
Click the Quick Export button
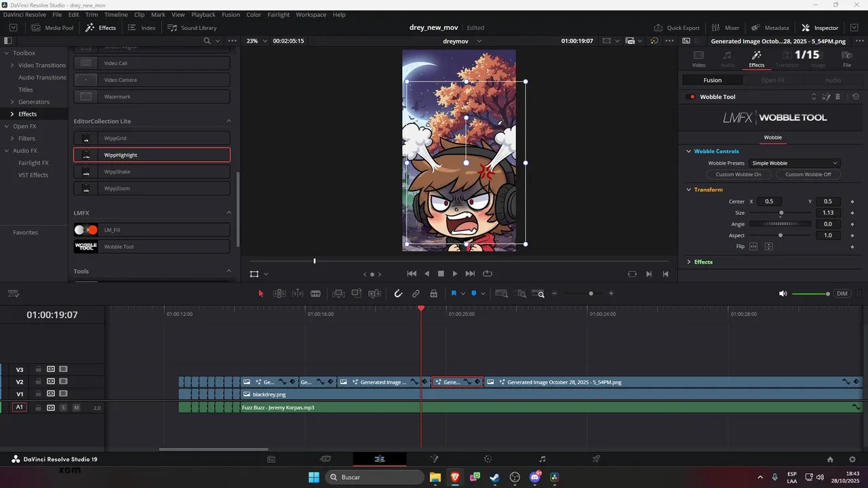click(677, 28)
